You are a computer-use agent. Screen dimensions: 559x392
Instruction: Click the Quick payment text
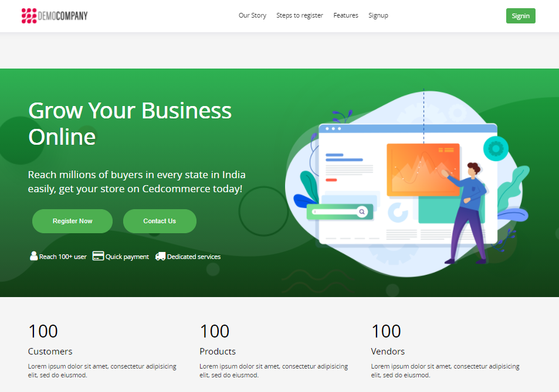pos(127,257)
